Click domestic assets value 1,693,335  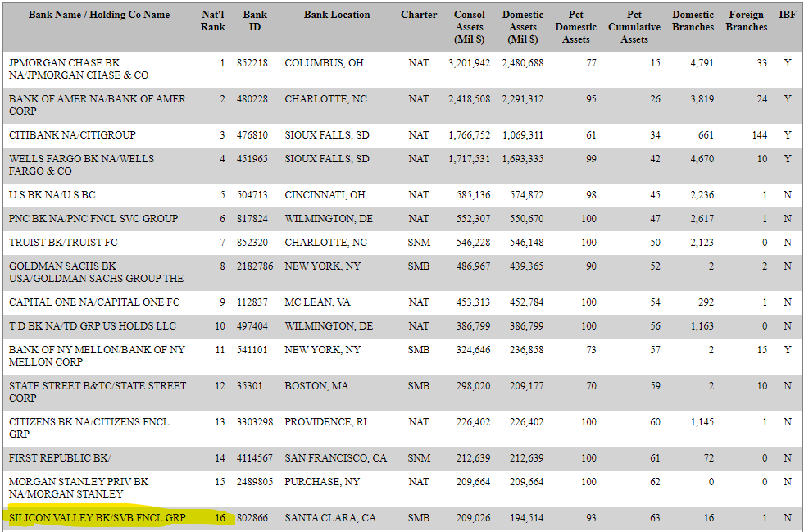pyautogui.click(x=523, y=159)
